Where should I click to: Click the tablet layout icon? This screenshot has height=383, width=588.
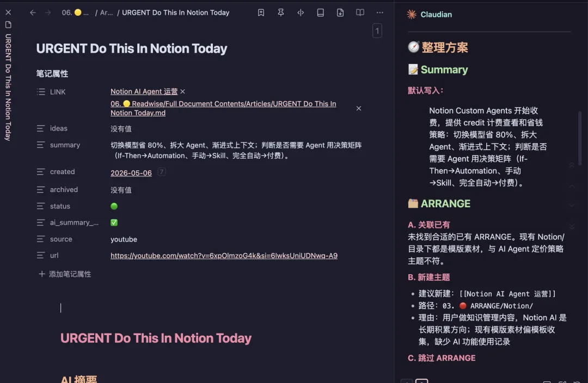[320, 13]
